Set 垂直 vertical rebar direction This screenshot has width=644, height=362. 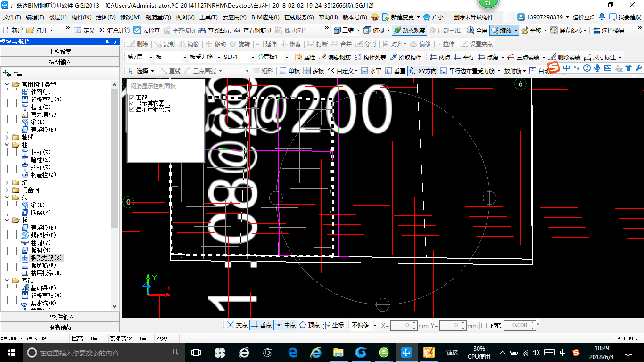tap(396, 71)
